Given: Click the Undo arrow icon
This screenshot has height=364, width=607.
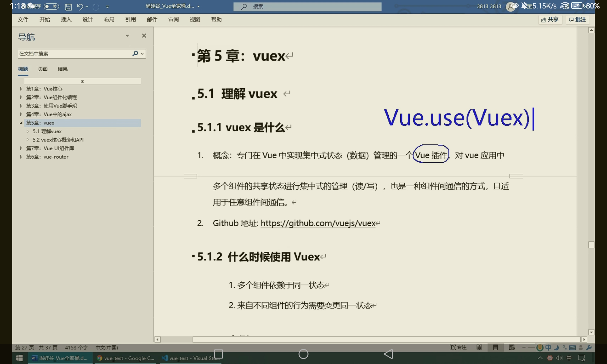Looking at the screenshot, I should click(80, 7).
